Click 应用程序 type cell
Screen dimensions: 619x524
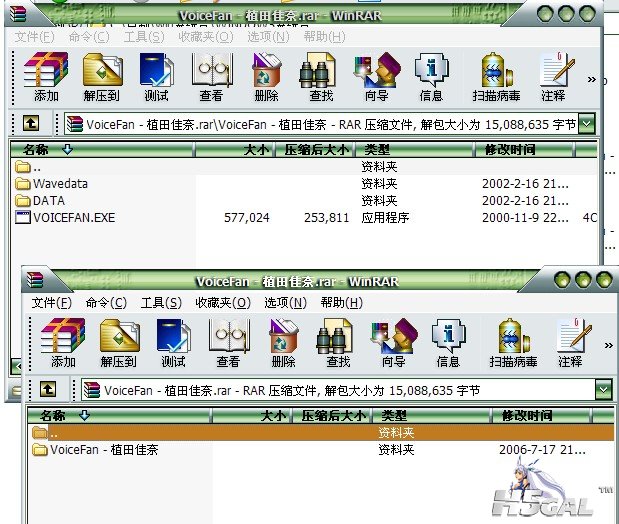pyautogui.click(x=385, y=218)
